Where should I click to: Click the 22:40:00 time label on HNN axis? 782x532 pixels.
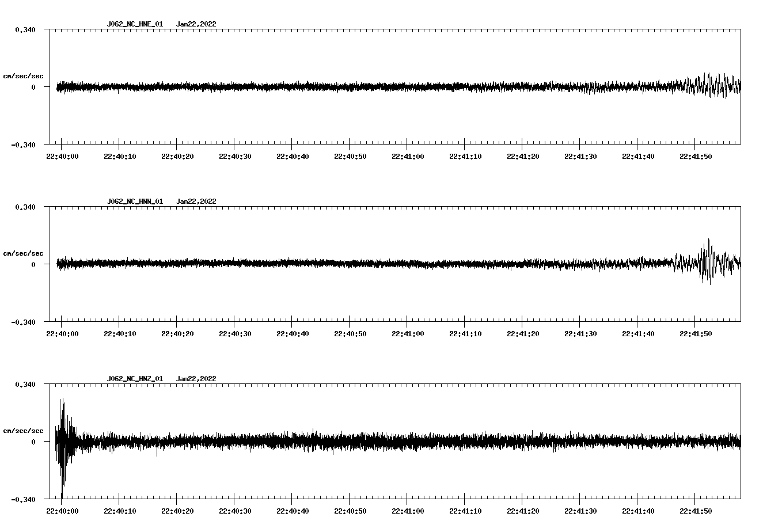(x=62, y=334)
